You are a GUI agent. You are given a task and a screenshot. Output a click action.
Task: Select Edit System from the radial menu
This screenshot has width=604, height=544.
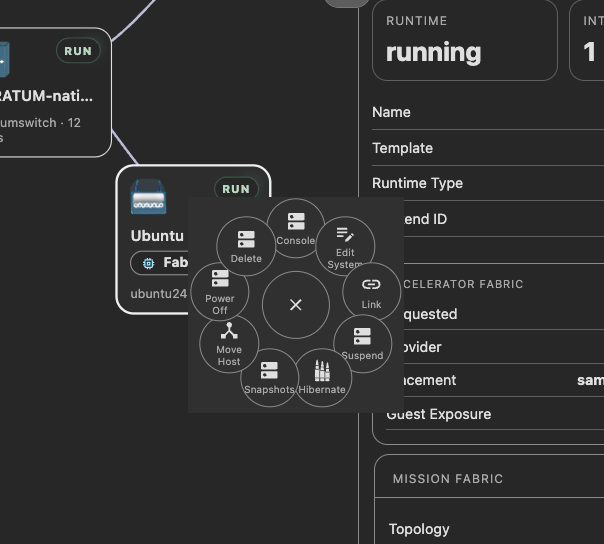345,246
